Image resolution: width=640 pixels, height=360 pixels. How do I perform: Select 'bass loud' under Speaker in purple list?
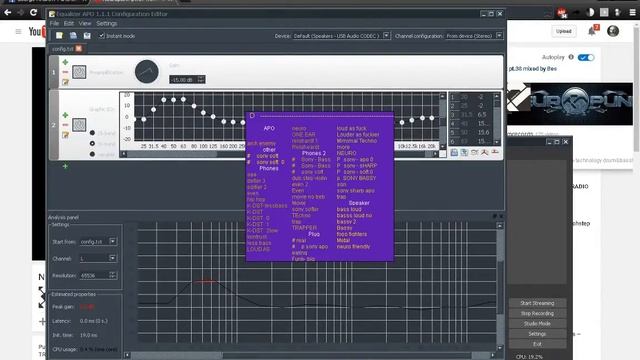349,209
